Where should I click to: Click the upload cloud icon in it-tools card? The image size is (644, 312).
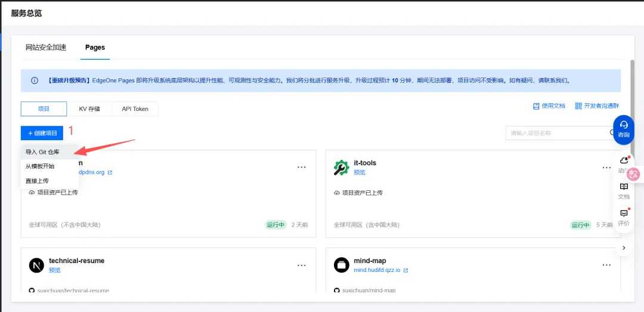point(337,193)
